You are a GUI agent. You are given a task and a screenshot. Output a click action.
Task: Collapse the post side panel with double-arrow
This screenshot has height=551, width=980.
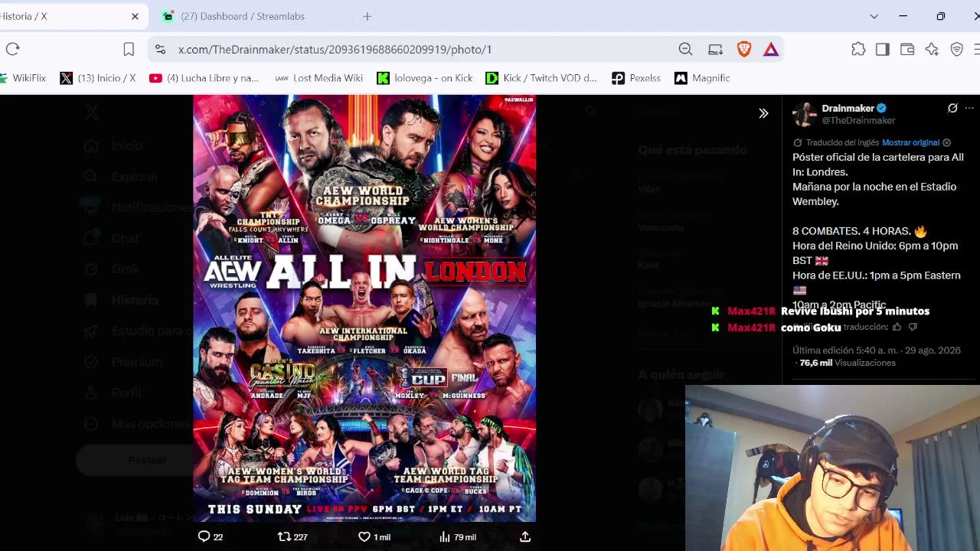click(x=763, y=114)
